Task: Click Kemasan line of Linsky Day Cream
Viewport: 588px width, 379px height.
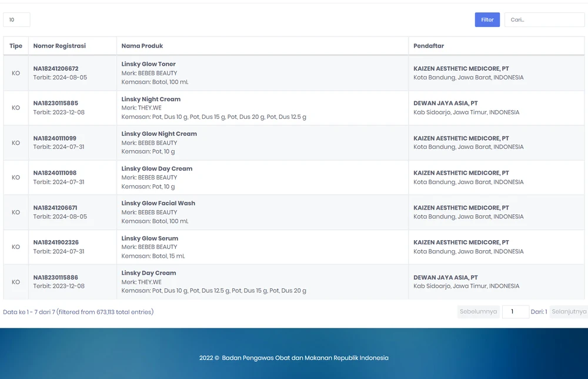Action: [214, 291]
